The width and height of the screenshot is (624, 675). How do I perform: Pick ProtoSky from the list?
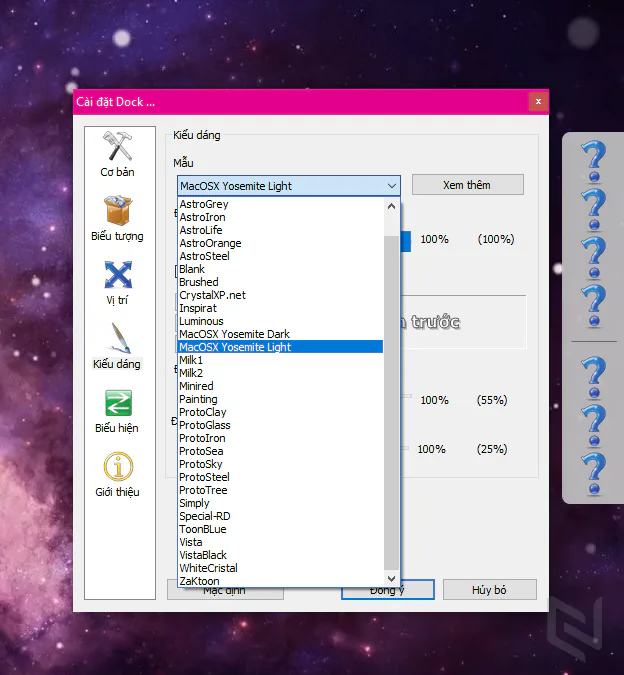click(x=280, y=464)
